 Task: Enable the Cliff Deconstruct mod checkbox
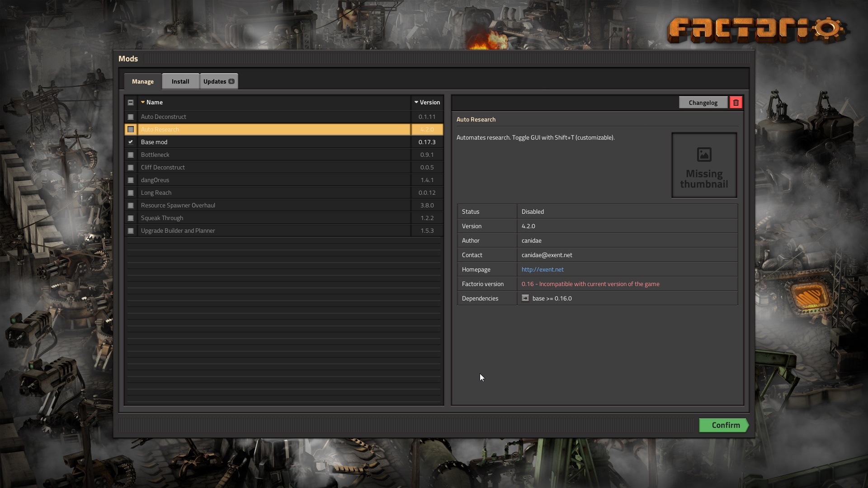click(x=131, y=168)
